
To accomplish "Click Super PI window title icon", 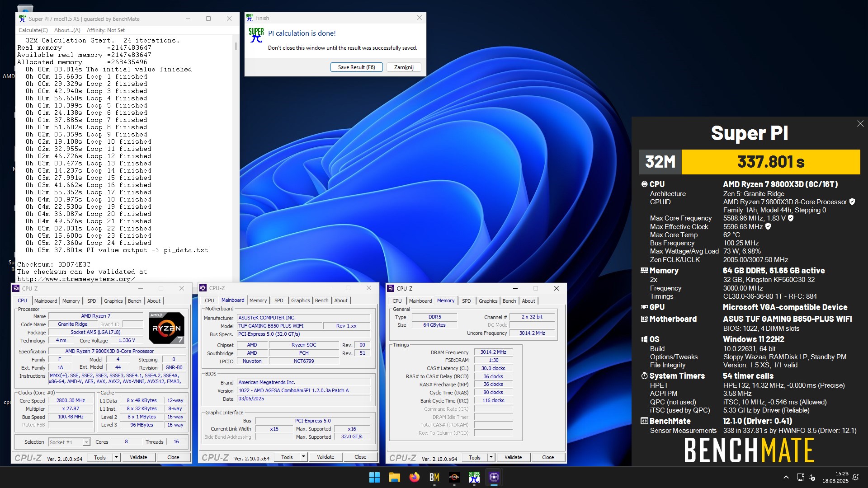I will pyautogui.click(x=23, y=19).
